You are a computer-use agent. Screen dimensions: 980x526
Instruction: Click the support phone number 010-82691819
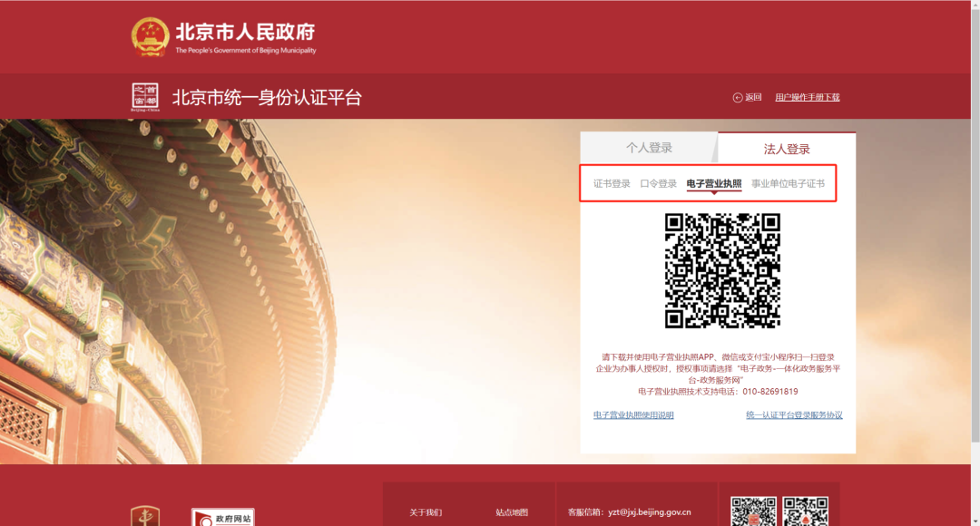click(x=770, y=392)
